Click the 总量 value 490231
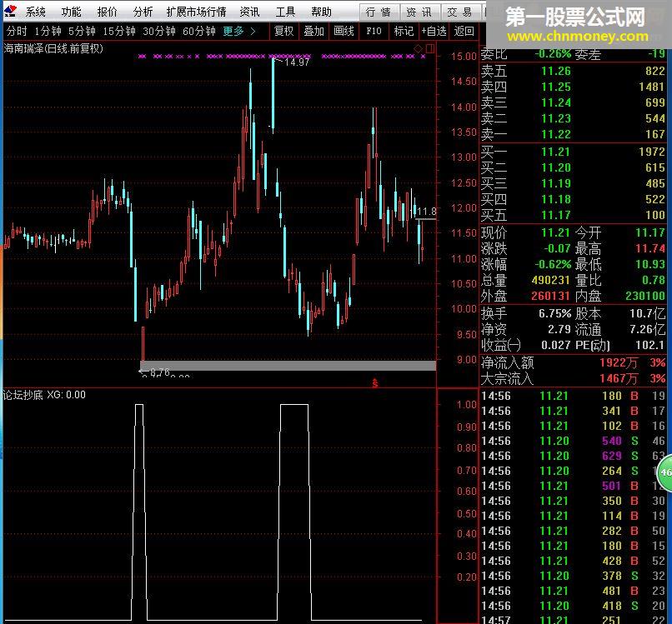This screenshot has width=672, height=624. [x=551, y=280]
